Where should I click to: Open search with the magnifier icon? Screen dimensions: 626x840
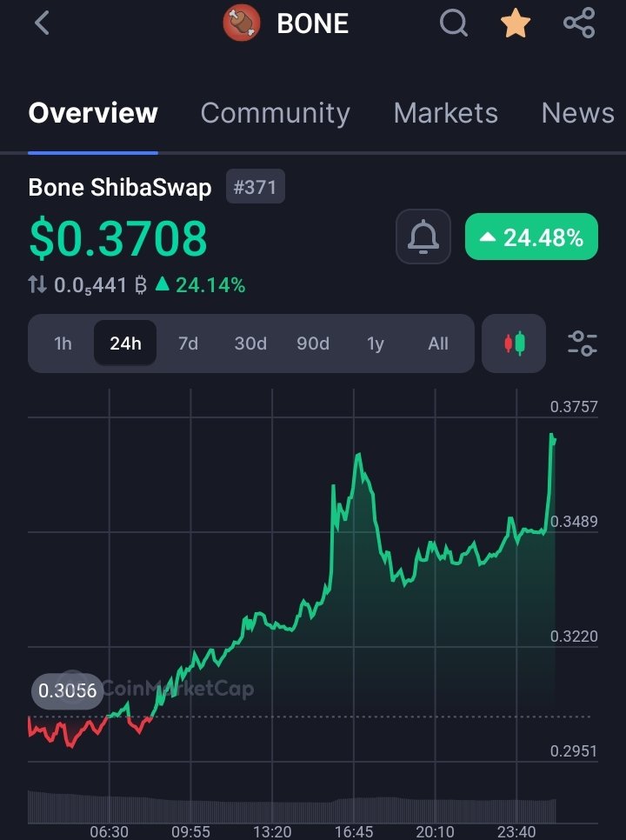(454, 23)
